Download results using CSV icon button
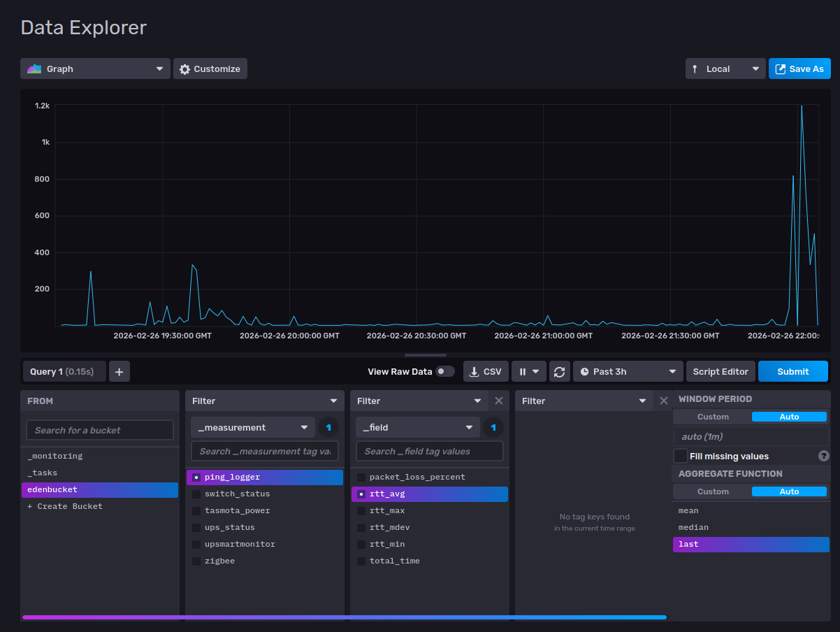840x632 pixels. [x=486, y=372]
